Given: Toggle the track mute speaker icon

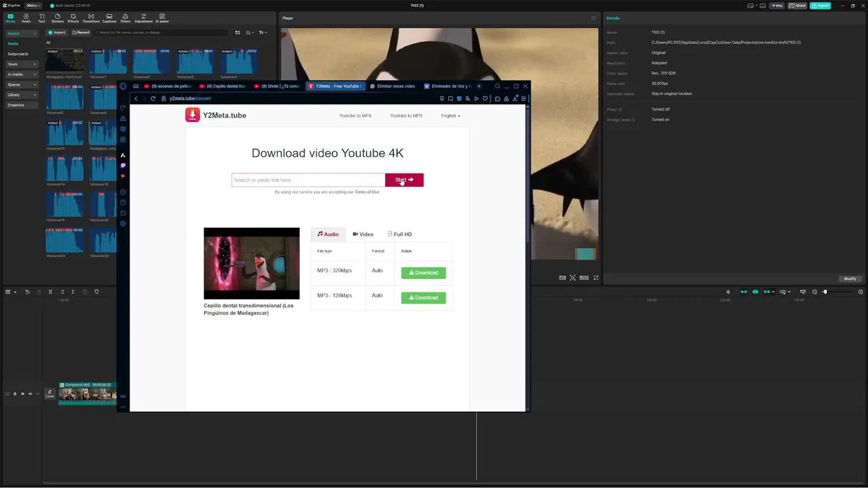Looking at the screenshot, I should (x=30, y=394).
